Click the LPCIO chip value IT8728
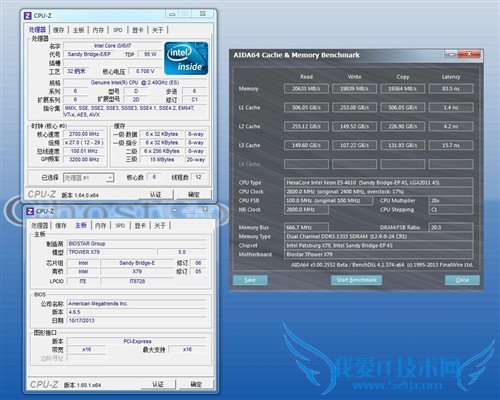This screenshot has height=400, width=500. click(x=137, y=281)
